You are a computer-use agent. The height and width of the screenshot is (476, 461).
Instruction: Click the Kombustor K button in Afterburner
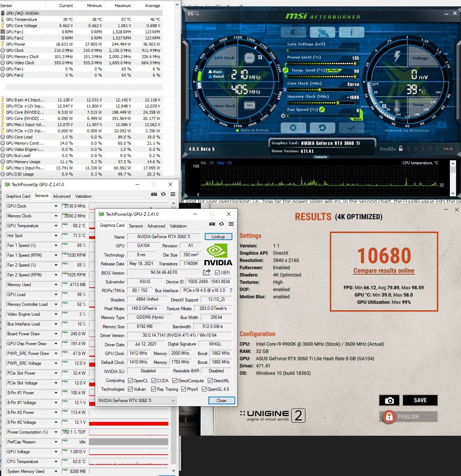[x=293, y=32]
